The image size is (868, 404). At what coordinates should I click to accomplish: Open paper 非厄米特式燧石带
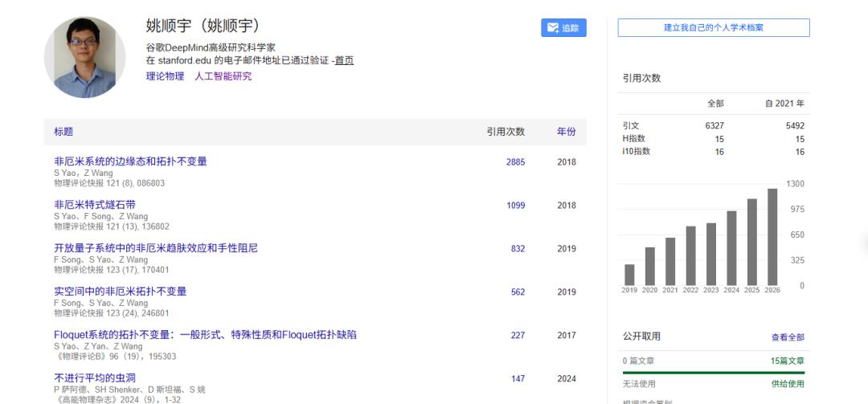click(95, 205)
